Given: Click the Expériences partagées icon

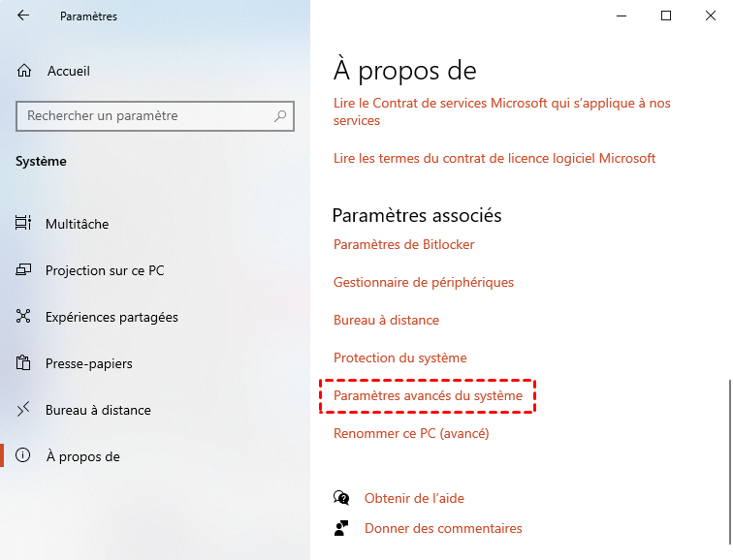Looking at the screenshot, I should 23,316.
